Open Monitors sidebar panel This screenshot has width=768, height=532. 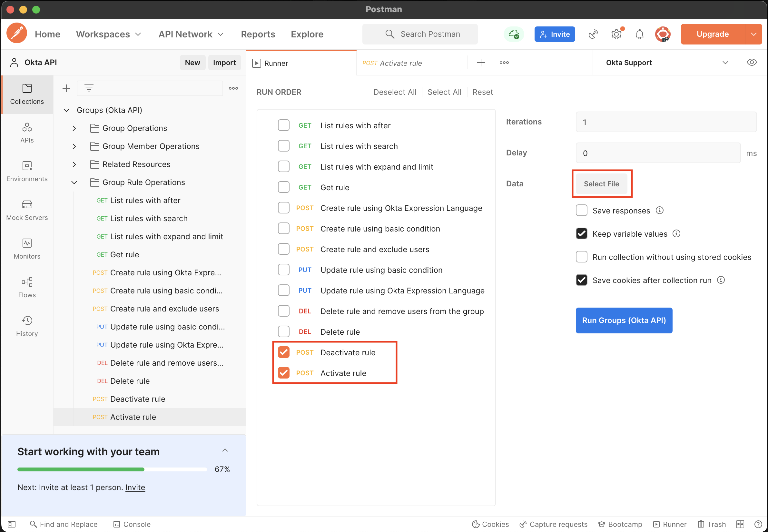click(x=27, y=249)
